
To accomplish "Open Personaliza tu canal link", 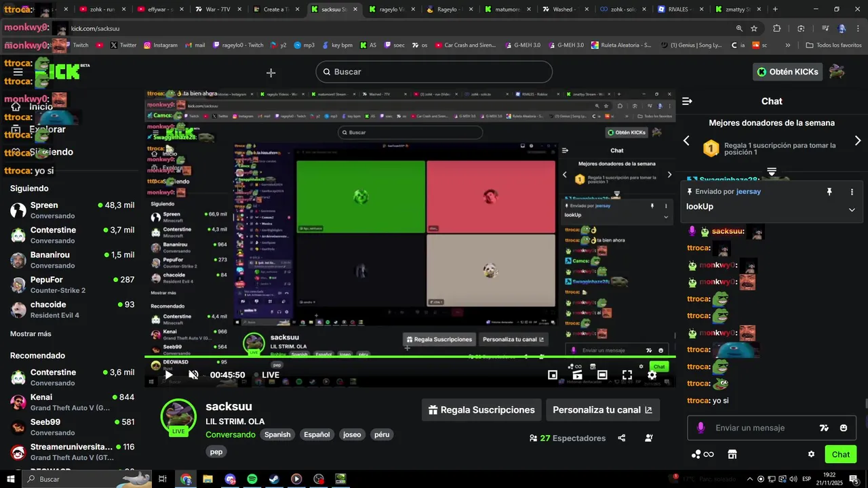I will click(x=602, y=410).
